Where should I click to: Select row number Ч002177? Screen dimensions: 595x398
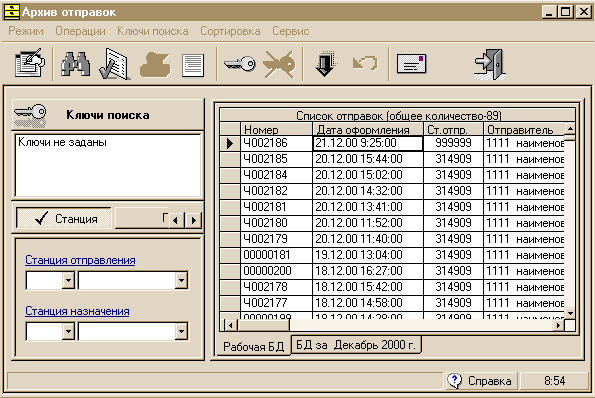coord(276,302)
